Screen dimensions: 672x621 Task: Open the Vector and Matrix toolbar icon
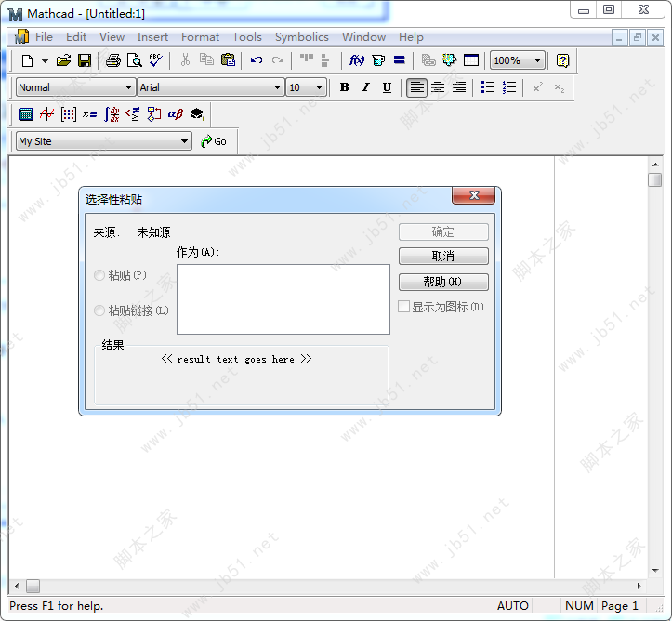click(69, 114)
